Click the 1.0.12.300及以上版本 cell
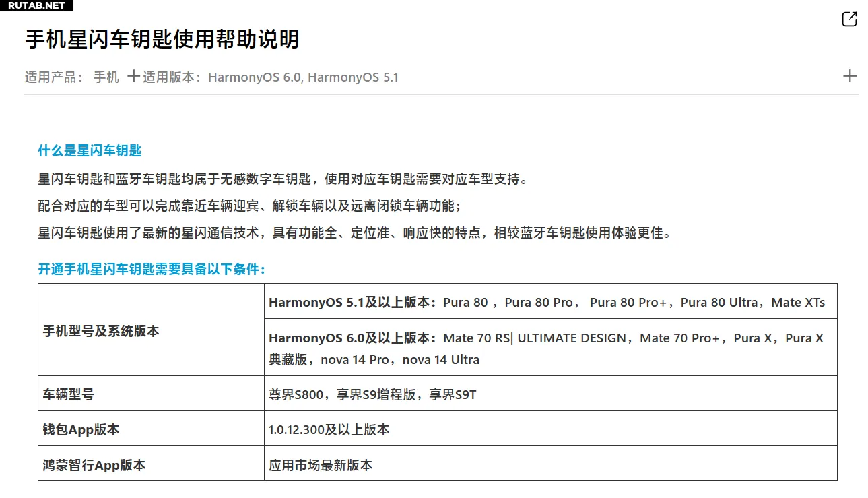Screen dimensions: 868x498 coord(329,429)
